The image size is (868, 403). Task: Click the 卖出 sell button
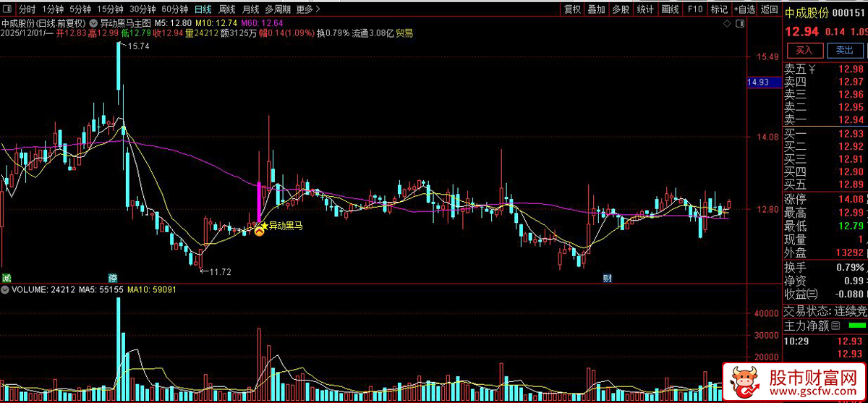click(844, 50)
